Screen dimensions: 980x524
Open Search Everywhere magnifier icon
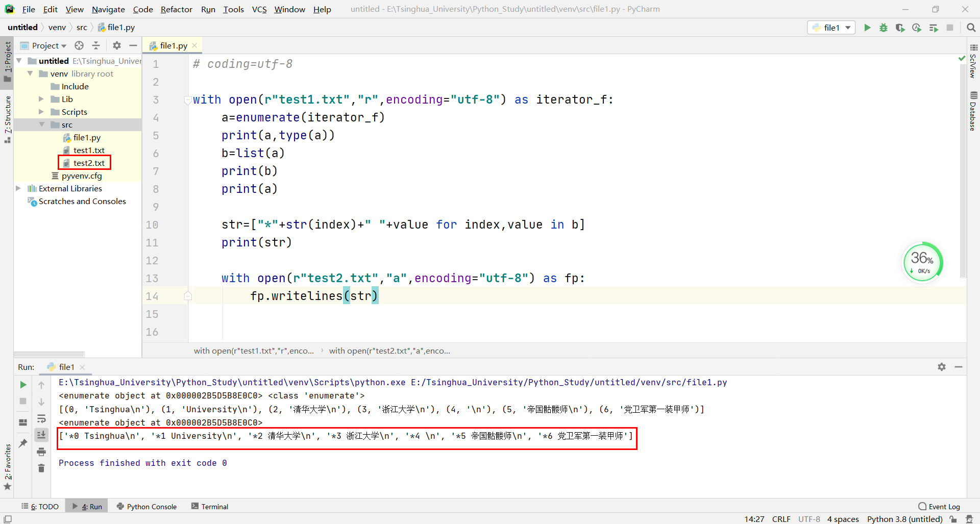pyautogui.click(x=971, y=28)
